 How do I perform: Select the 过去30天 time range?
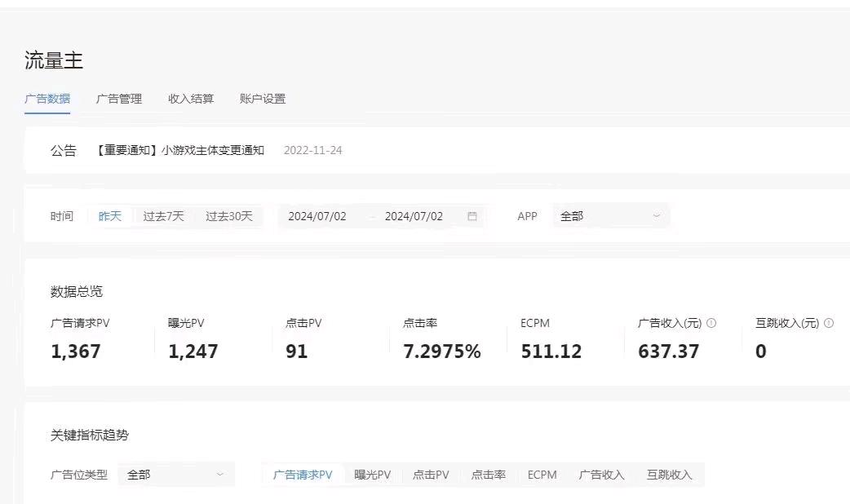point(228,216)
